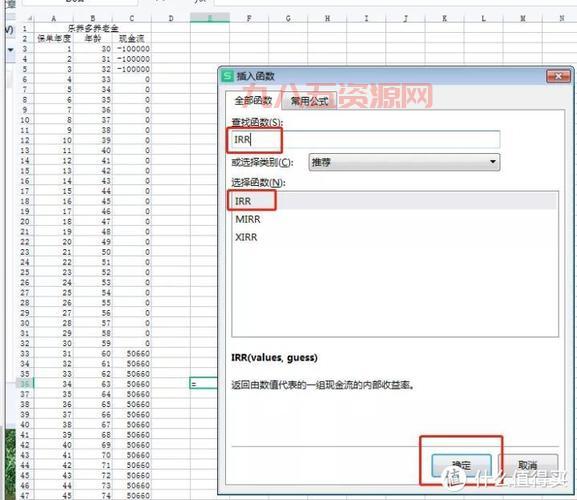
Task: Select column A header
Action: 54,18
